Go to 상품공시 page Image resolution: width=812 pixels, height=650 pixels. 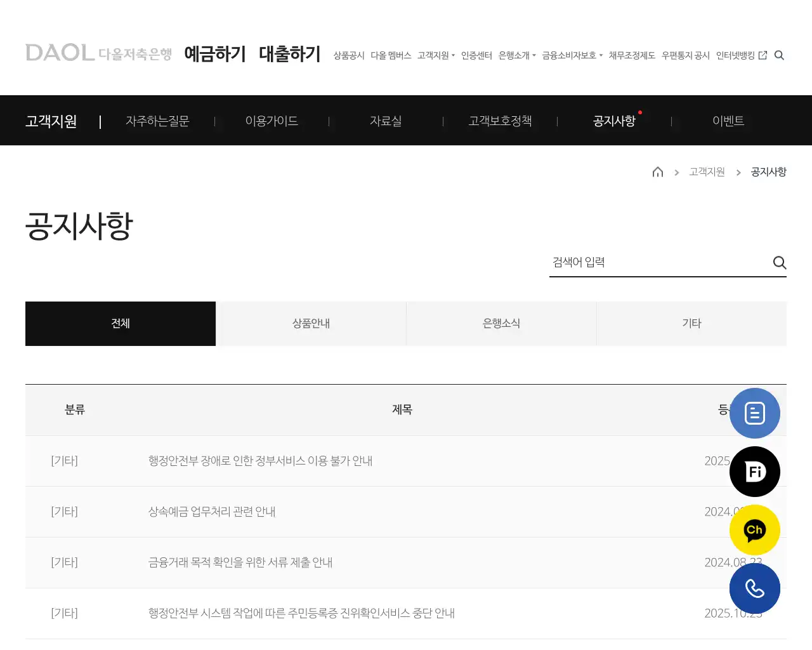(x=349, y=55)
